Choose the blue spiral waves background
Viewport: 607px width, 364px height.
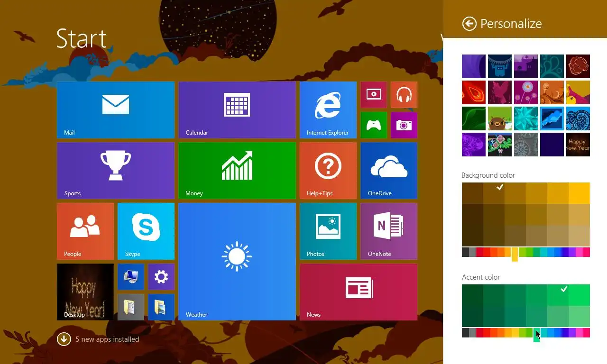(578, 118)
